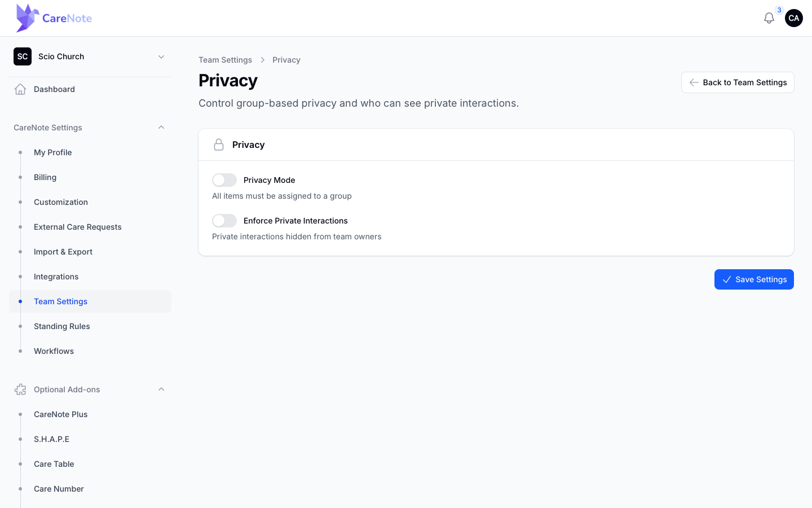Image resolution: width=812 pixels, height=508 pixels.
Task: Go to Dashboard
Action: coord(90,89)
